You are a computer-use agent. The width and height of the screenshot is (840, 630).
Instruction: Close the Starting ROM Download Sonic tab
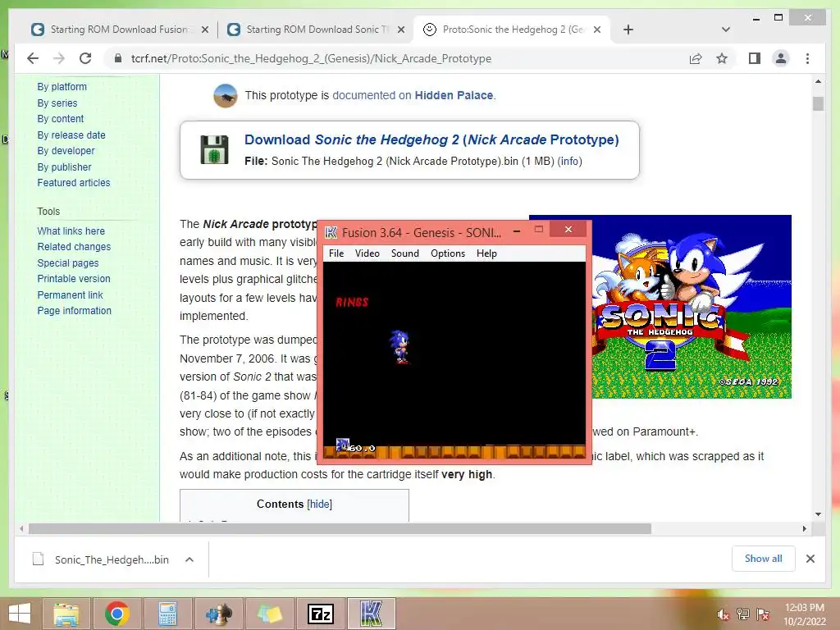400,30
